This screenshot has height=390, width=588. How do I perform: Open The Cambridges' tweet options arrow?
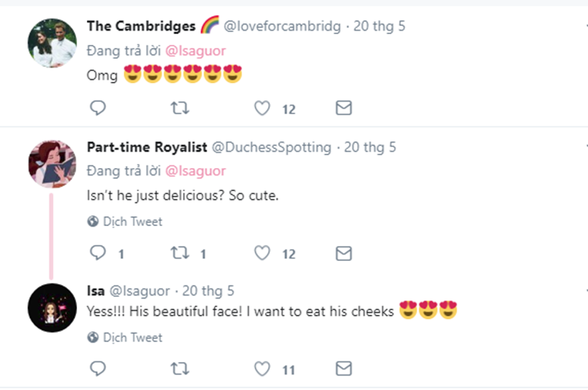point(585,27)
